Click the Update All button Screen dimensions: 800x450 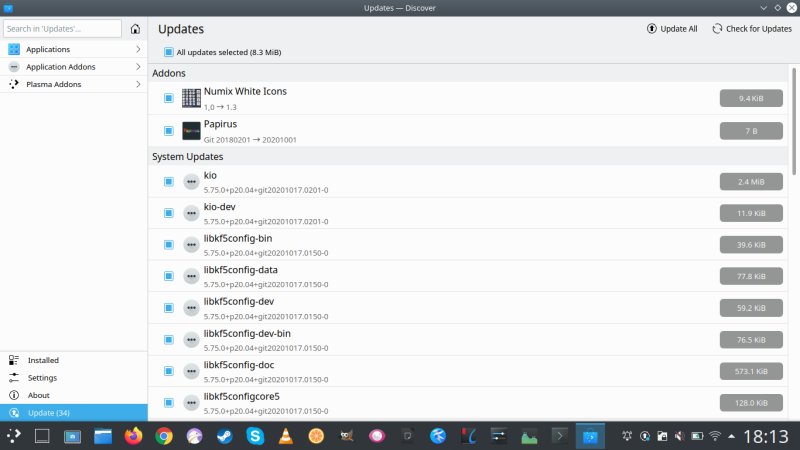point(672,29)
